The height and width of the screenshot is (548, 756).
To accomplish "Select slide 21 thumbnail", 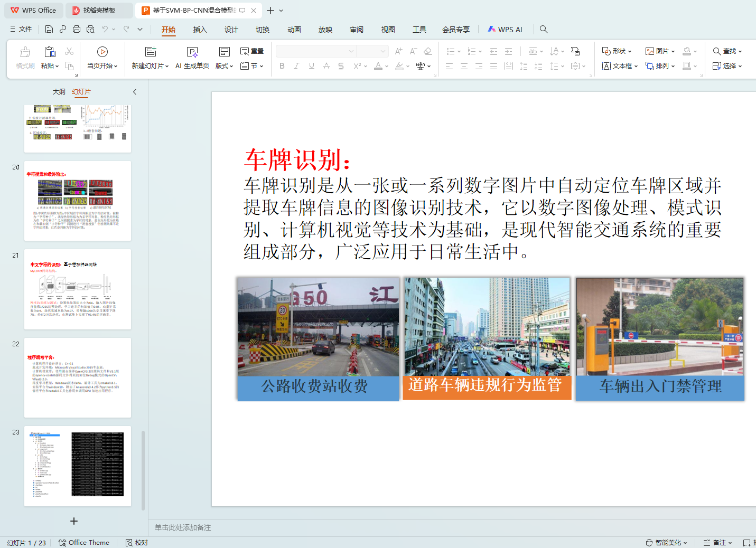I will pyautogui.click(x=78, y=289).
